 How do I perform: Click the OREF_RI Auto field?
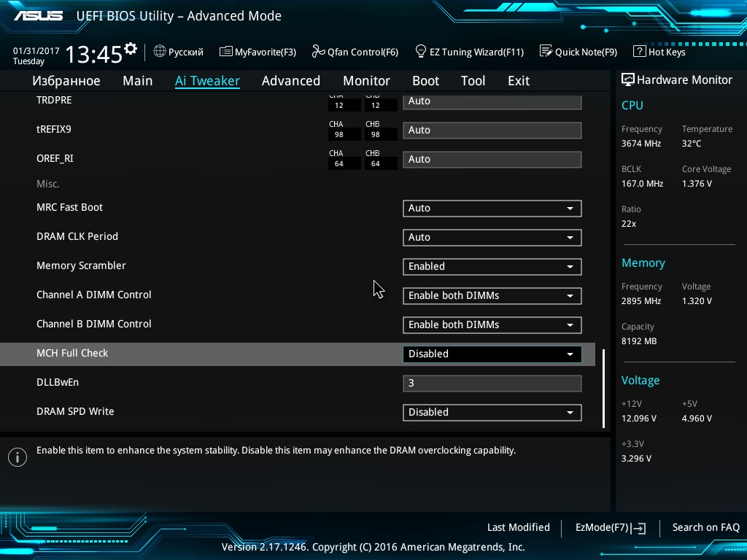coord(492,160)
